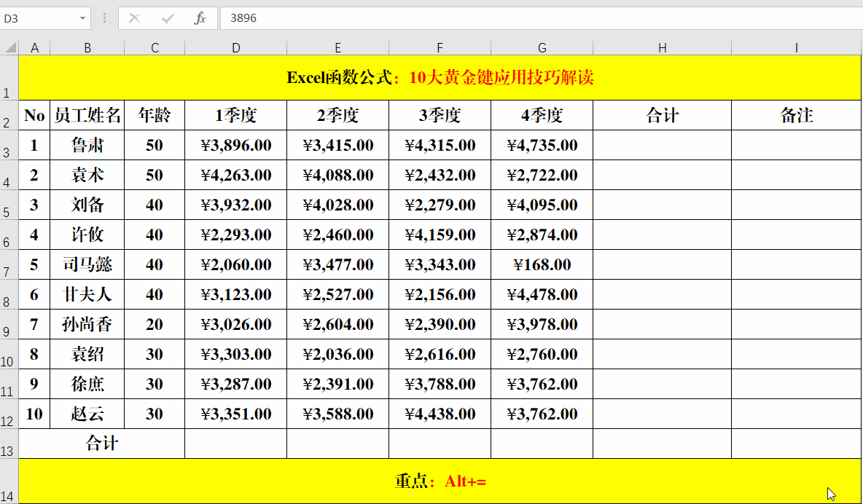The image size is (863, 504).
Task: Click the empty 合计 cell for 鲁肃
Action: 662,145
